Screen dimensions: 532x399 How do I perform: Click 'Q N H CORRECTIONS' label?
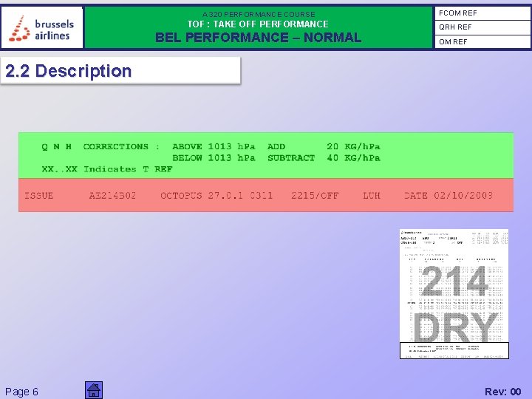[x=95, y=146]
